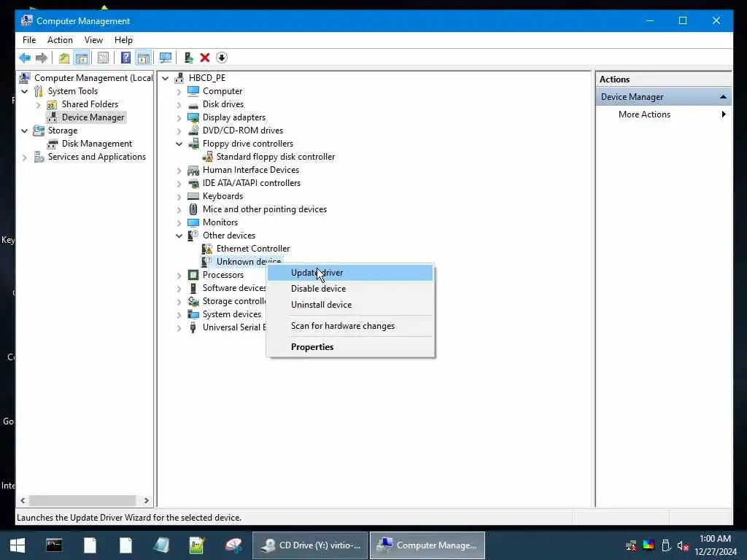
Task: Select Device Manager in the console tree
Action: pyautogui.click(x=93, y=117)
